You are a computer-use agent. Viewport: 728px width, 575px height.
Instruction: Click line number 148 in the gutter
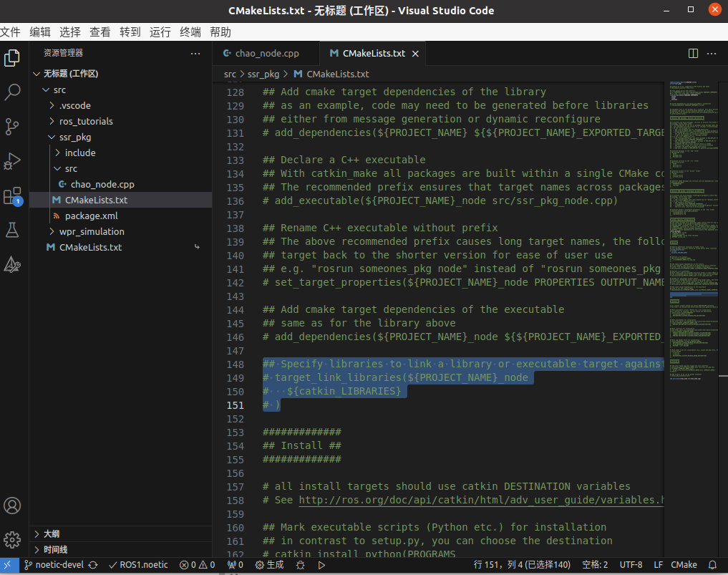(x=235, y=364)
